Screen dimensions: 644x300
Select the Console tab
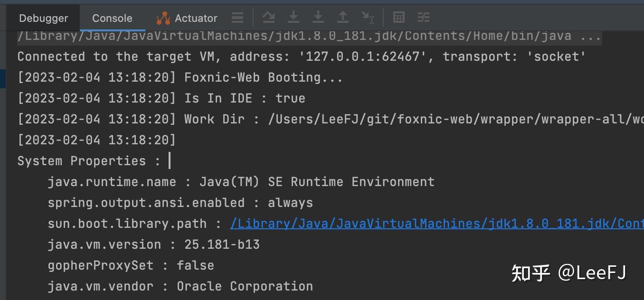click(x=112, y=18)
